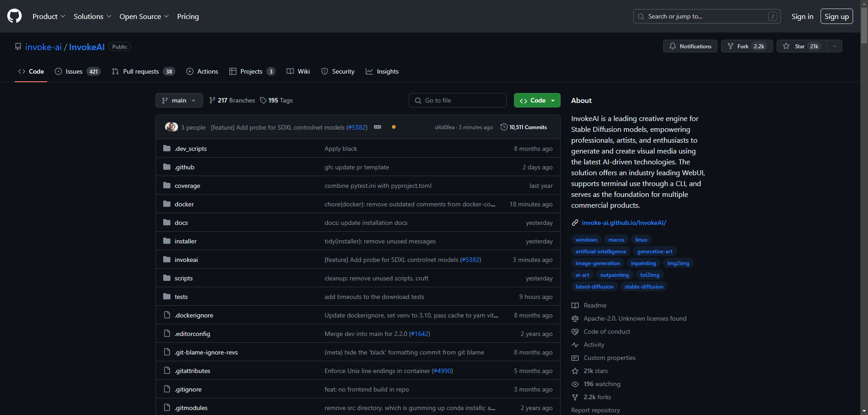The width and height of the screenshot is (868, 415).
Task: Click the folder icon for invokeai
Action: tap(167, 259)
